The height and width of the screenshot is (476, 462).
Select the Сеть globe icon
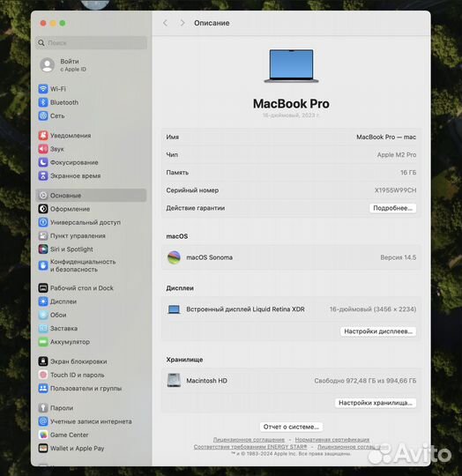43,115
